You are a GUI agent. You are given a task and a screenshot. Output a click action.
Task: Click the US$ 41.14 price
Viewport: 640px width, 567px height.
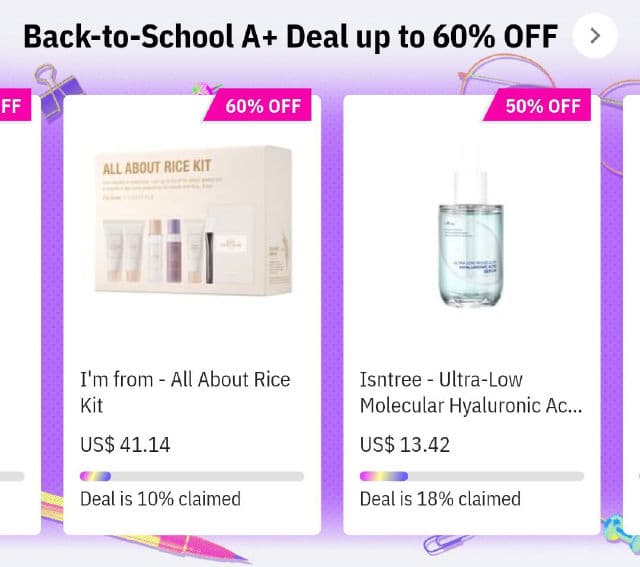pos(125,445)
